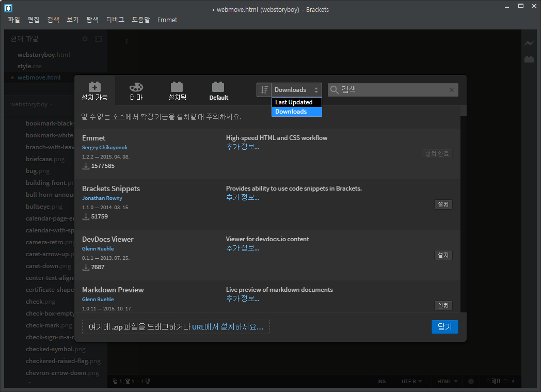Click the extension list scrollbar thumb
The height and width of the screenshot is (392, 541).
click(x=464, y=111)
